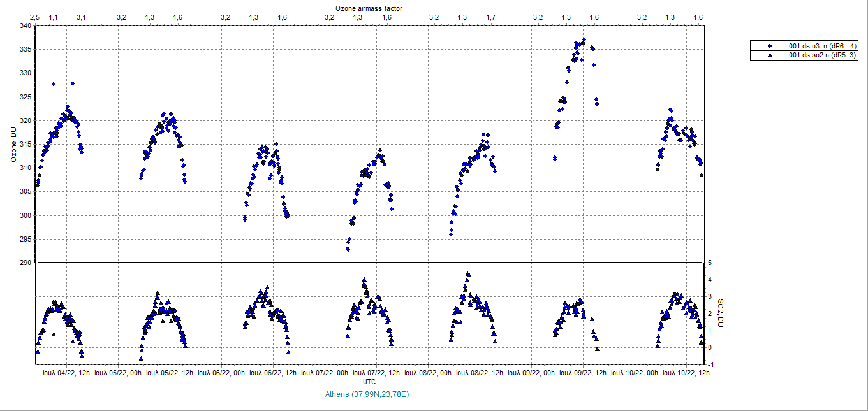Viewport: 868px width, 411px height.
Task: Click the 290 tick on the ozone axis
Action: (26, 263)
